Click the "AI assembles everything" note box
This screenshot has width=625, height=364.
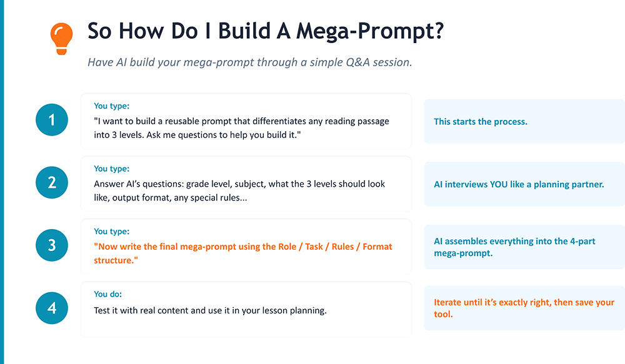point(524,247)
